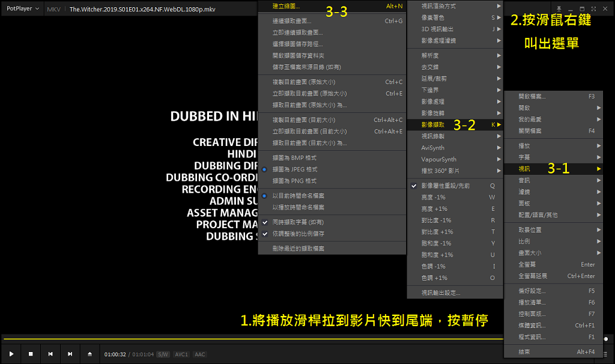The image size is (615, 364).
Task: Choose 全螢幕 from the main menu
Action: coord(553,264)
